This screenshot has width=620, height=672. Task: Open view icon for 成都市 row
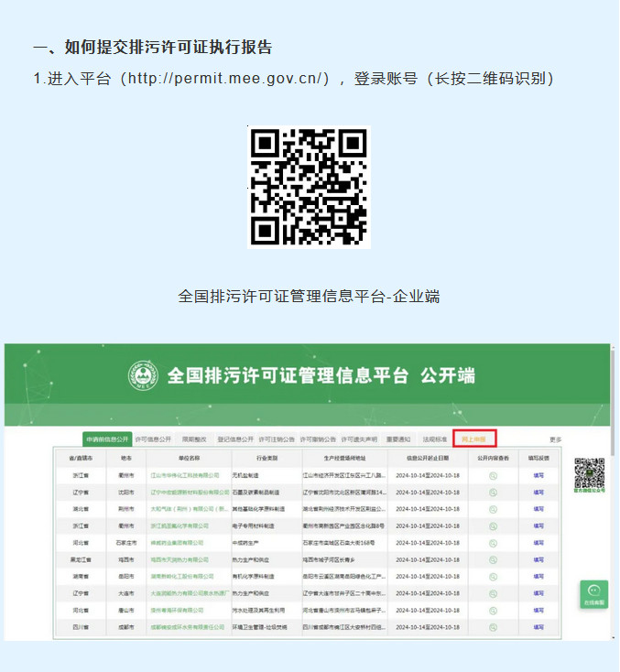[493, 627]
